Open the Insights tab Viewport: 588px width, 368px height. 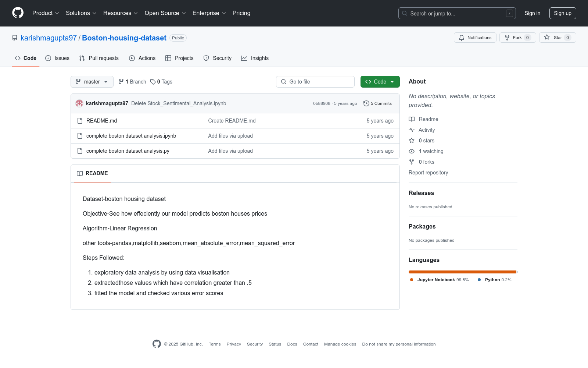[255, 58]
